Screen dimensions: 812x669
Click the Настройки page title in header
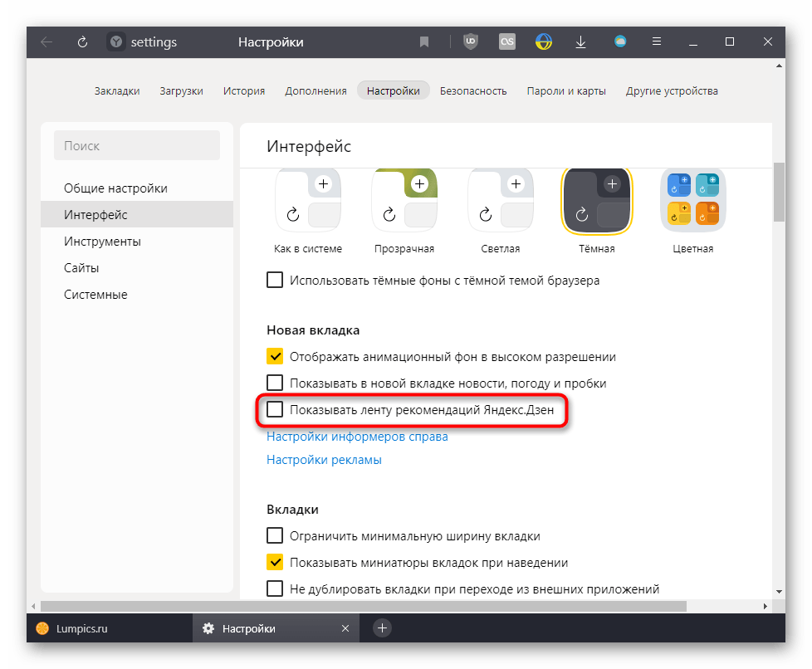pyautogui.click(x=271, y=42)
